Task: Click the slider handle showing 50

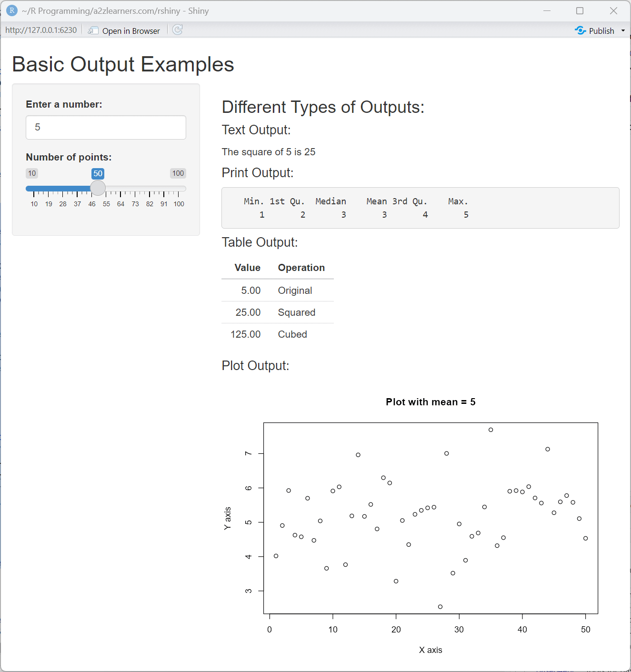Action: [x=98, y=188]
